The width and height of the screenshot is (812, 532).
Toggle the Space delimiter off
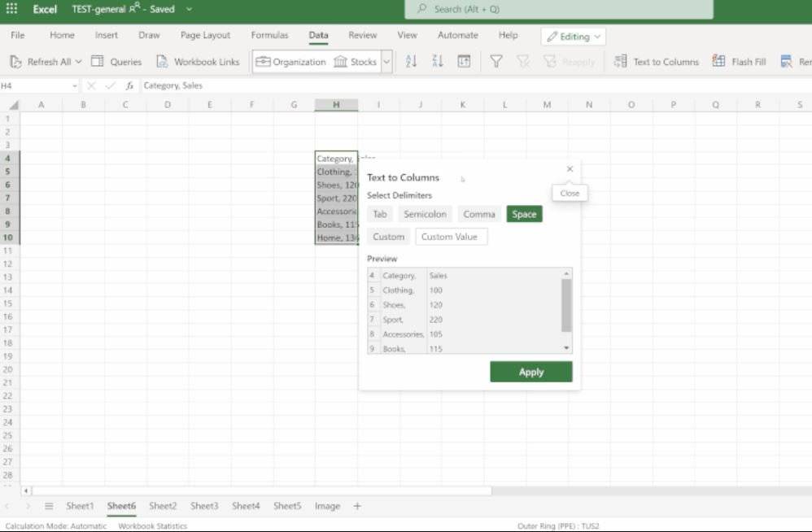[x=524, y=214]
